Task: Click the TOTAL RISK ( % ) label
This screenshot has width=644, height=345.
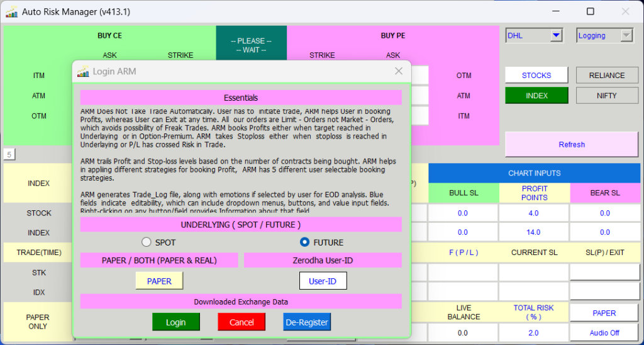Action: (x=533, y=312)
